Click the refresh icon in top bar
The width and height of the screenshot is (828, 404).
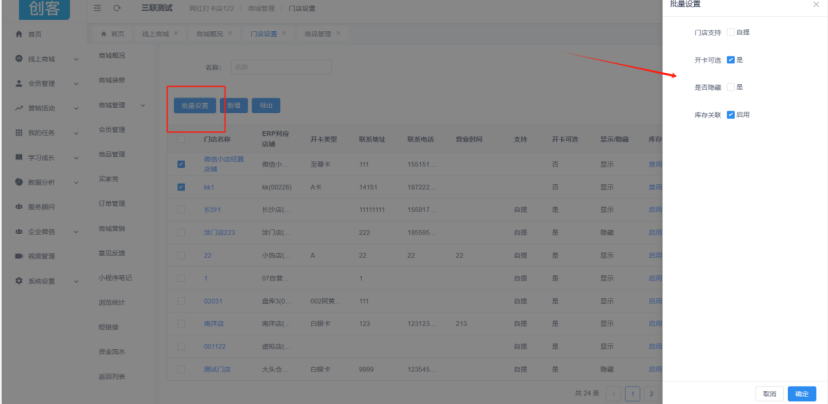click(x=118, y=8)
